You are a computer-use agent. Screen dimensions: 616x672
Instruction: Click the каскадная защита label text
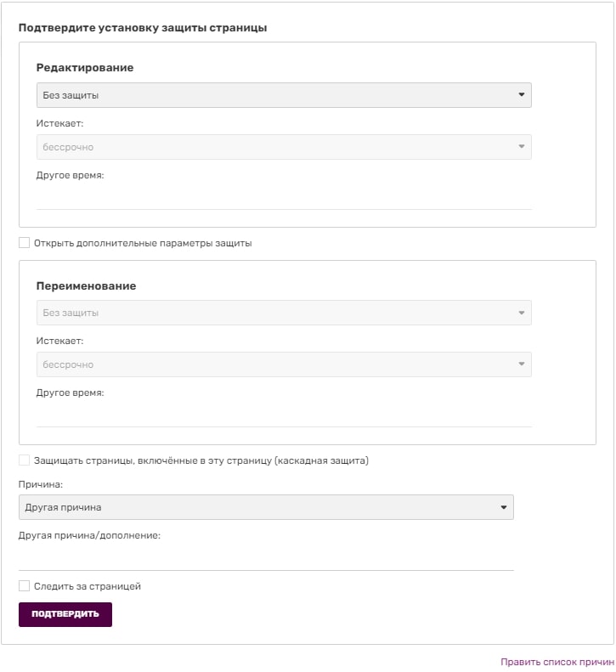click(201, 460)
